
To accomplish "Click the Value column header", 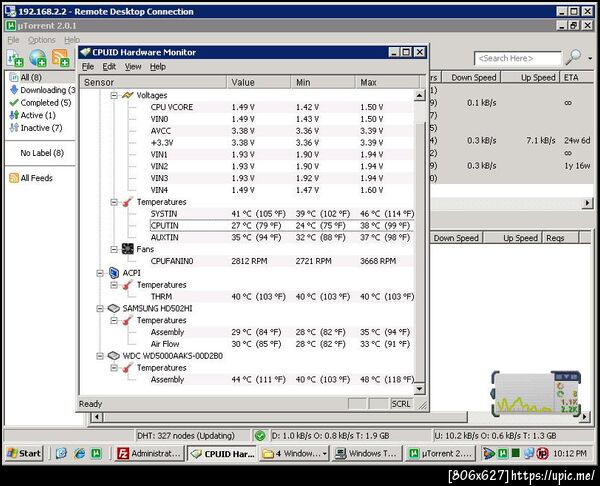I will point(258,82).
